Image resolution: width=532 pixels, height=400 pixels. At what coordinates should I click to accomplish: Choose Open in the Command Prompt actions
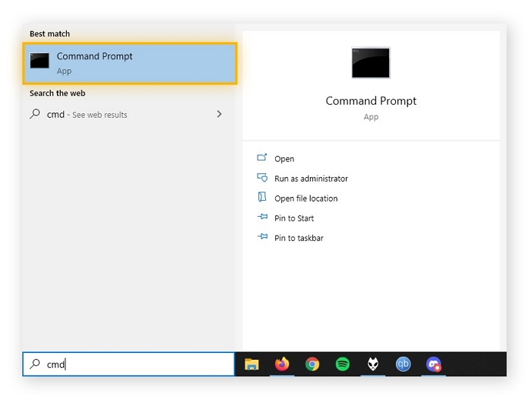pyautogui.click(x=284, y=159)
